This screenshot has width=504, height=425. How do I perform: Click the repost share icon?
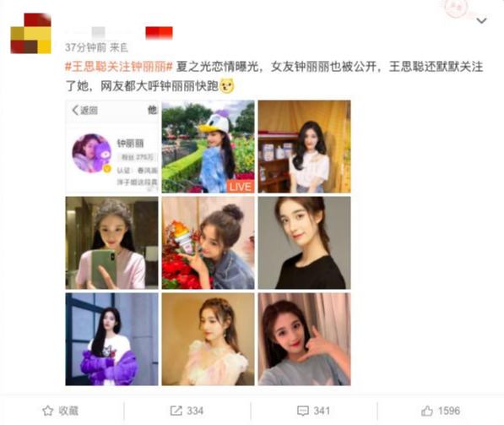pyautogui.click(x=176, y=411)
